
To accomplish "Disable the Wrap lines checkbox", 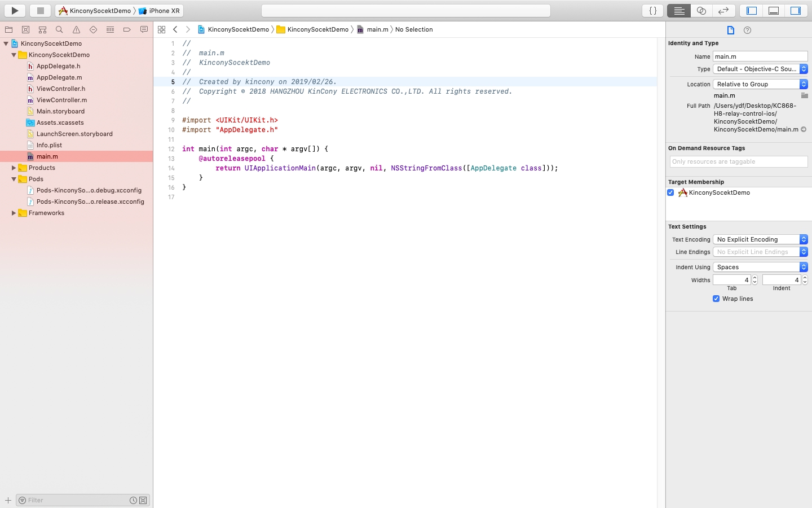I will pos(716,299).
